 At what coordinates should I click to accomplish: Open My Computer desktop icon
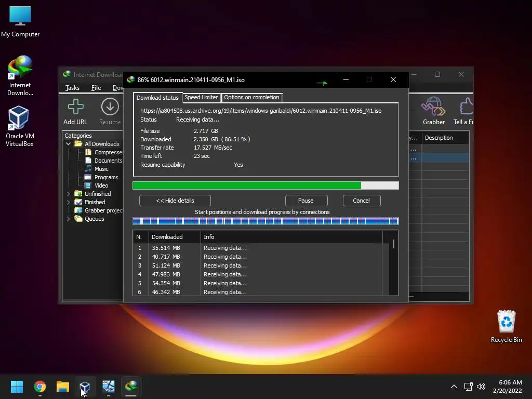[x=20, y=21]
